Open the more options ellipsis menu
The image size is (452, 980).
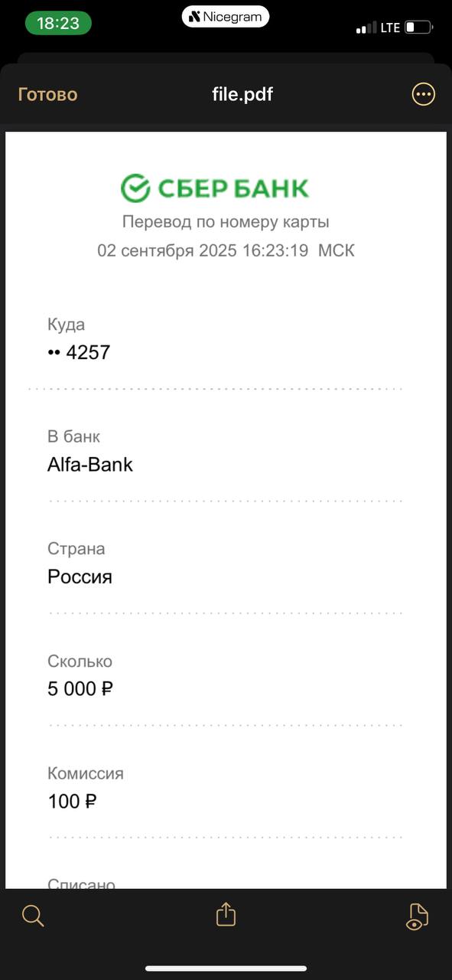[423, 94]
